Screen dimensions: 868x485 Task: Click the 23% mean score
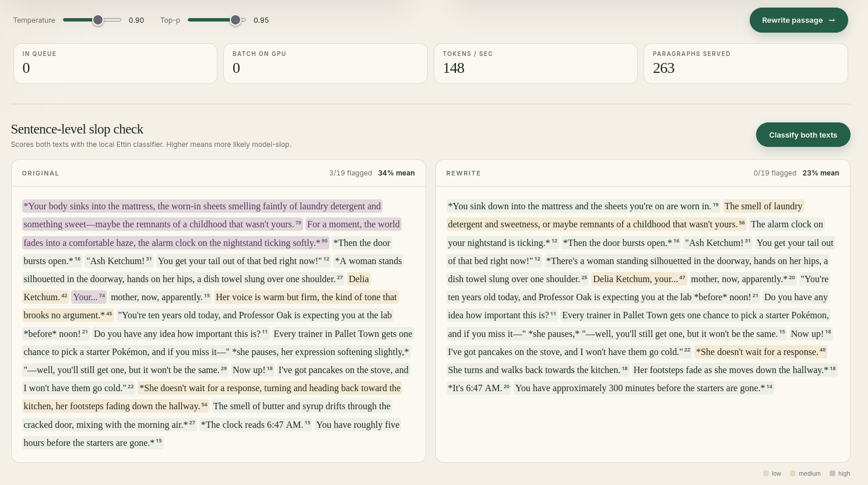(x=821, y=173)
